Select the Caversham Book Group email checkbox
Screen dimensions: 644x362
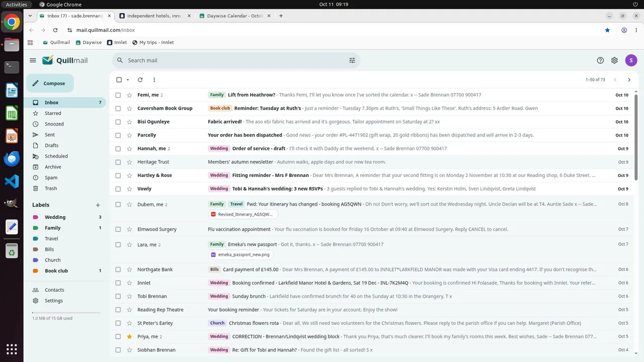tap(118, 108)
